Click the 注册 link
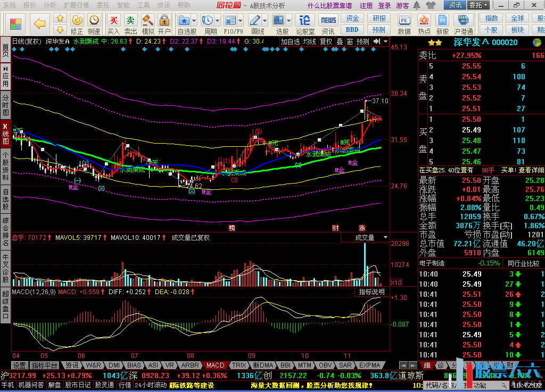The image size is (545, 392). pyautogui.click(x=366, y=5)
